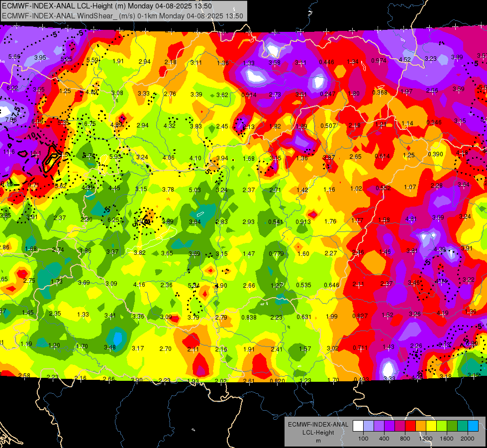Click wind shear value 5.66
This screenshot has width=487, height=448.
14,57
